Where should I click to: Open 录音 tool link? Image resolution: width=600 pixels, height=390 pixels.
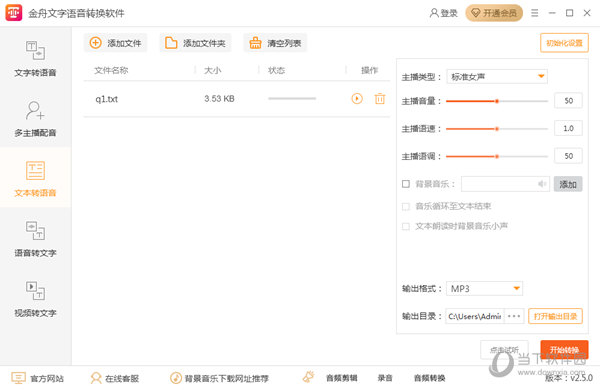pyautogui.click(x=385, y=378)
